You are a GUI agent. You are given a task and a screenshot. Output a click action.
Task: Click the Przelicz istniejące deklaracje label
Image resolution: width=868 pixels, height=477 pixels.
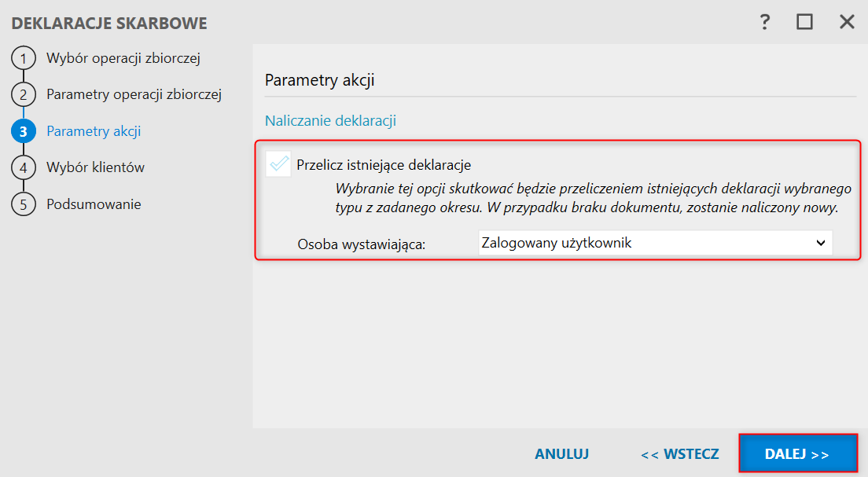(384, 165)
